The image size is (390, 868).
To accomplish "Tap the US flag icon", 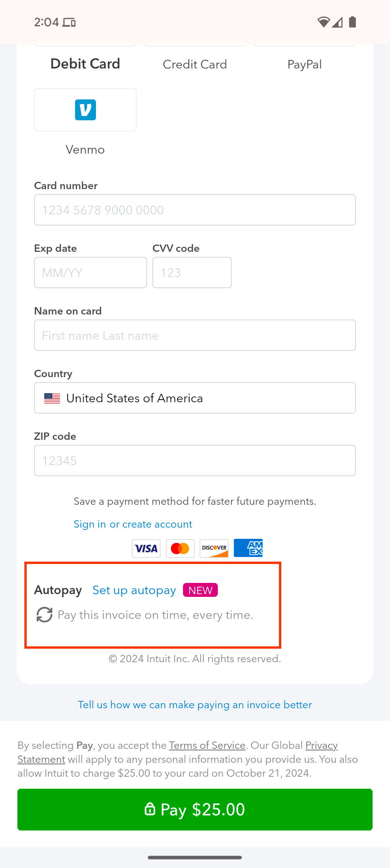I will click(52, 398).
